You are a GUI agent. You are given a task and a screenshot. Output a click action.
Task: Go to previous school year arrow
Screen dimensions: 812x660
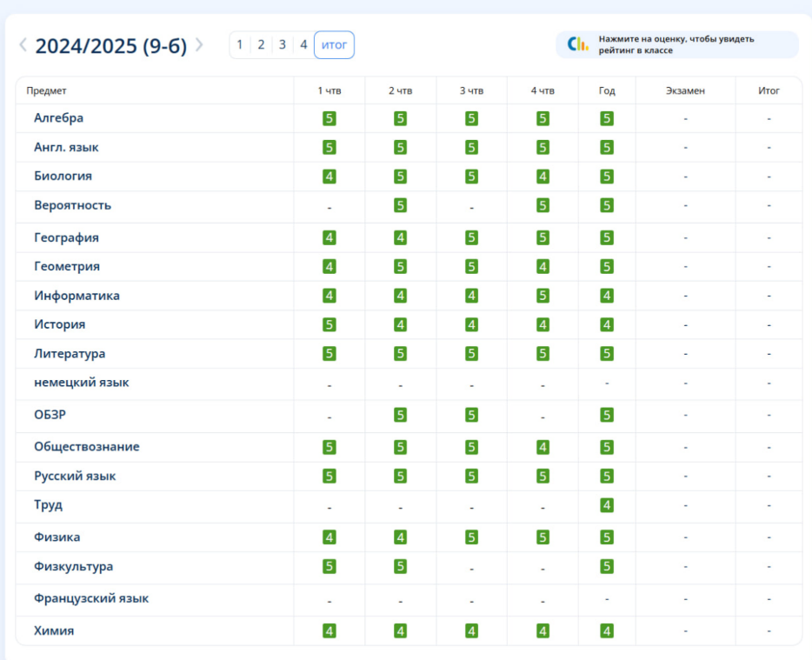(23, 45)
